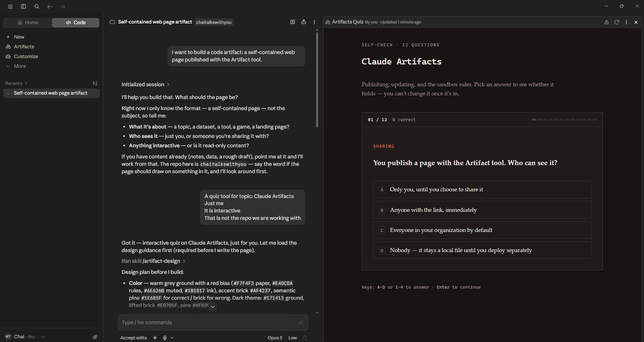Click the 'SELF-CHECK · 12 QUESTIONS' label

(x=400, y=45)
